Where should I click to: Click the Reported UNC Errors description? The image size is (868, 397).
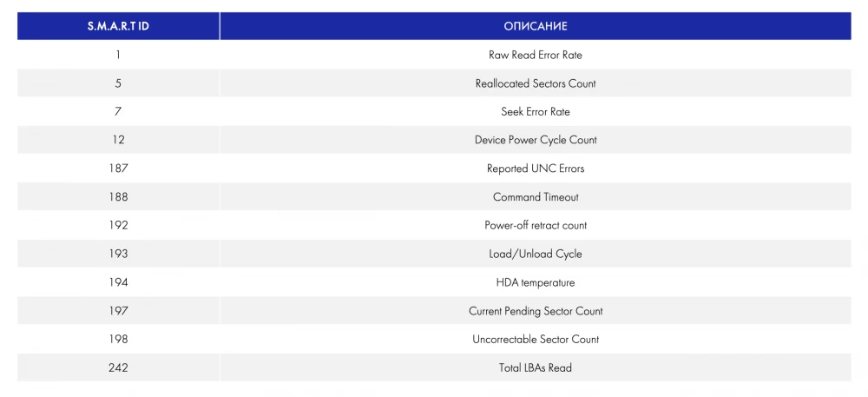(535, 169)
